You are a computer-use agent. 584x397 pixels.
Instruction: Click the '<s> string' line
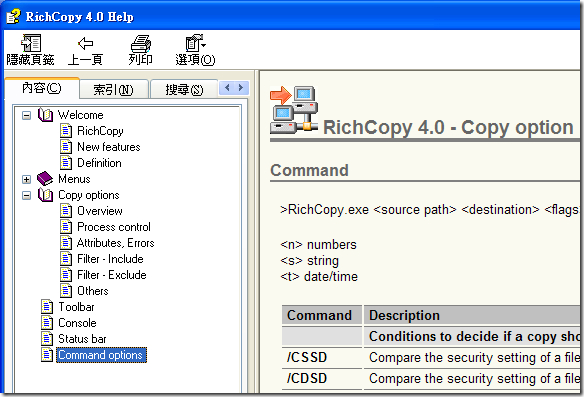[310, 261]
